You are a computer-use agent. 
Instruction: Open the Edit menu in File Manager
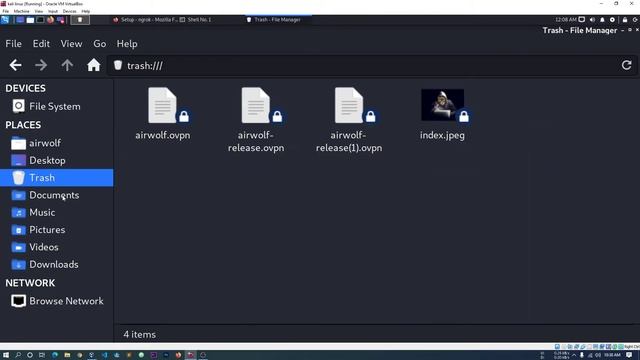pyautogui.click(x=41, y=44)
